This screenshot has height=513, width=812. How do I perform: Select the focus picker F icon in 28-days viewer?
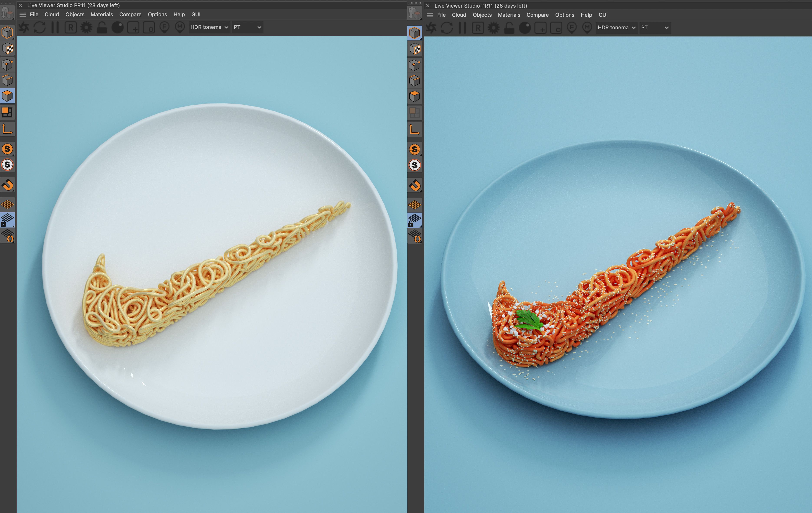point(164,27)
